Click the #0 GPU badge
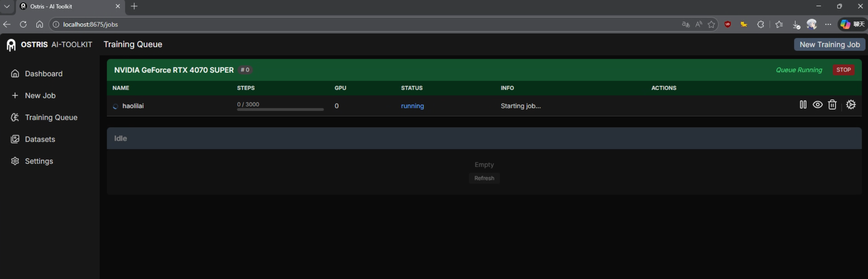This screenshot has height=279, width=868. [245, 70]
